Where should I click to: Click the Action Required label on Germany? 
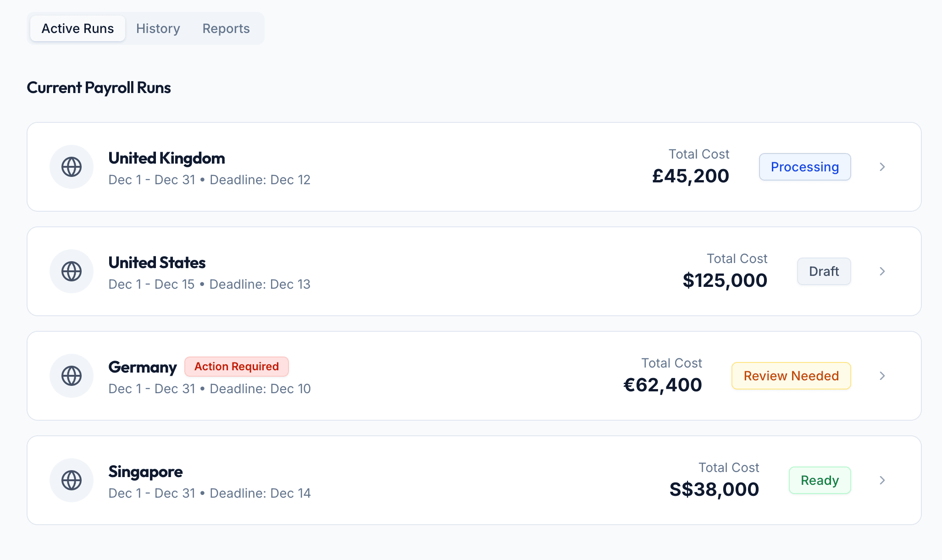tap(236, 366)
